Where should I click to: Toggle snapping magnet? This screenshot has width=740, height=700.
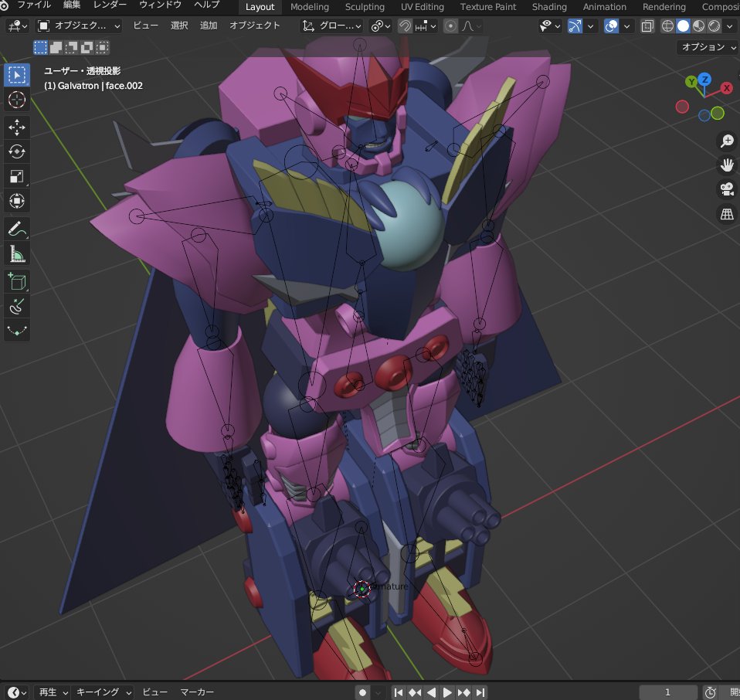click(405, 26)
